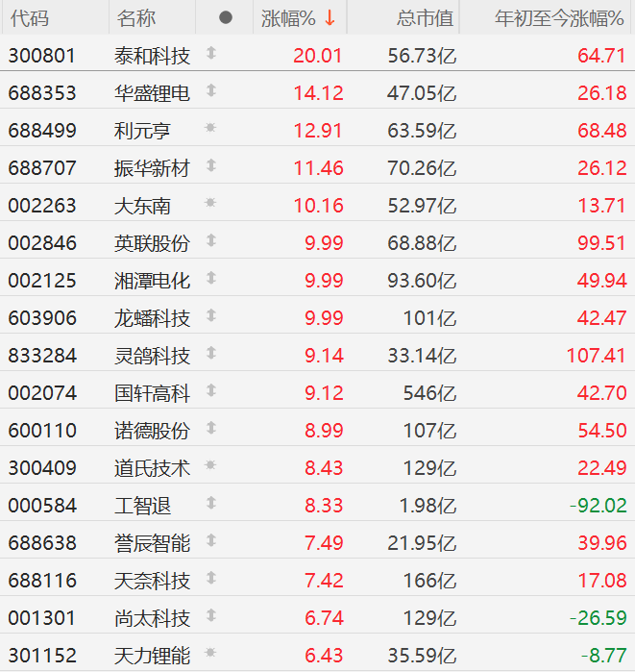Screen dimensions: 635x672
Task: Click the 20.01 gain value
Action: coord(318,56)
